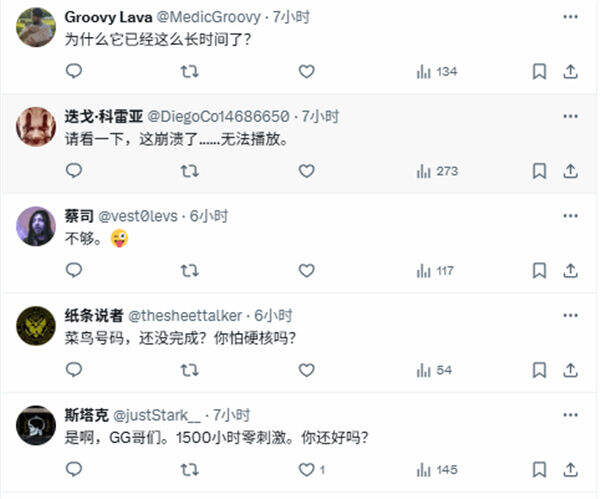Image resolution: width=600 pixels, height=499 pixels.
Task: Retweet 斯塔克's post
Action: click(x=188, y=469)
